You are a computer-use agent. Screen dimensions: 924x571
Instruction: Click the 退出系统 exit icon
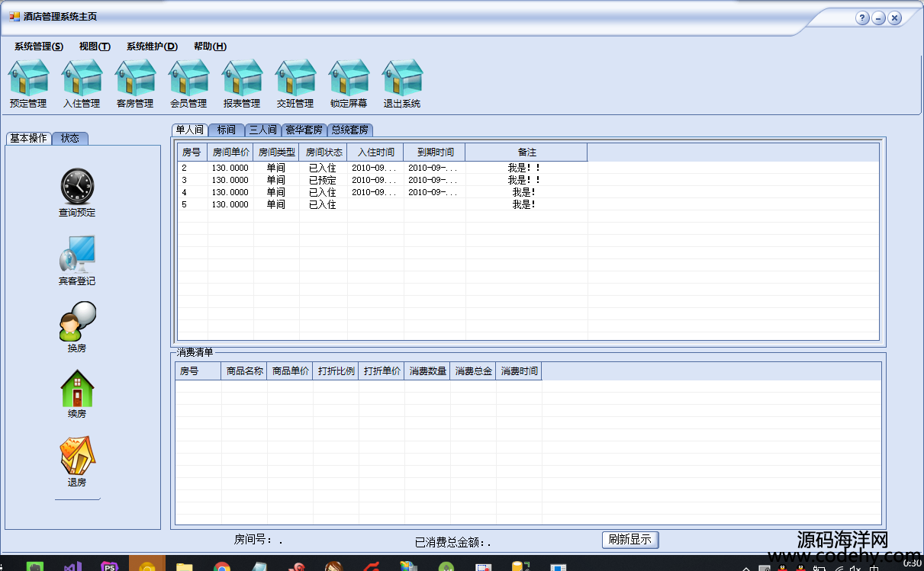402,79
